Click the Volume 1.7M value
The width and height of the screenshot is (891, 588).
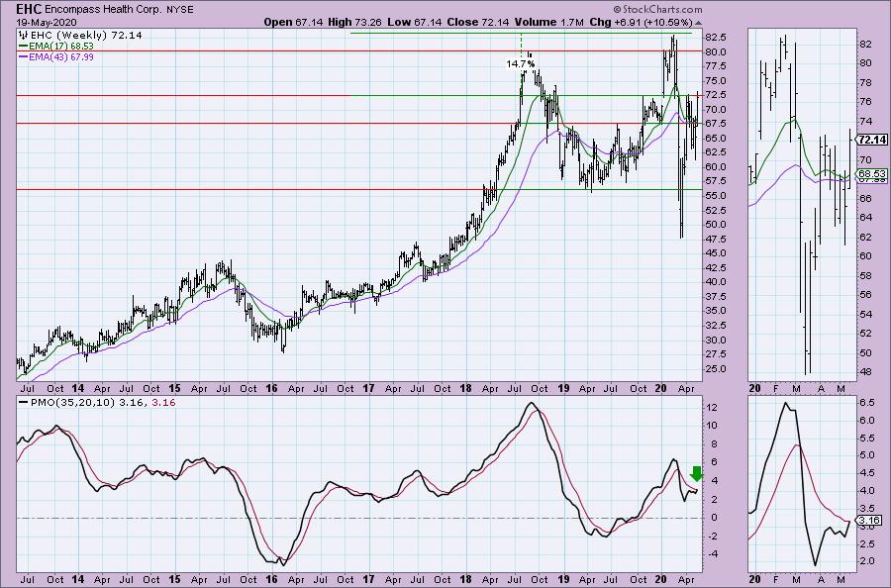[x=548, y=22]
